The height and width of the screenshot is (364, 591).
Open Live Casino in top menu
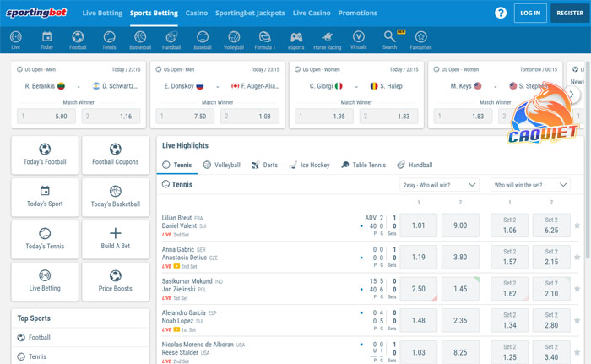pos(312,13)
